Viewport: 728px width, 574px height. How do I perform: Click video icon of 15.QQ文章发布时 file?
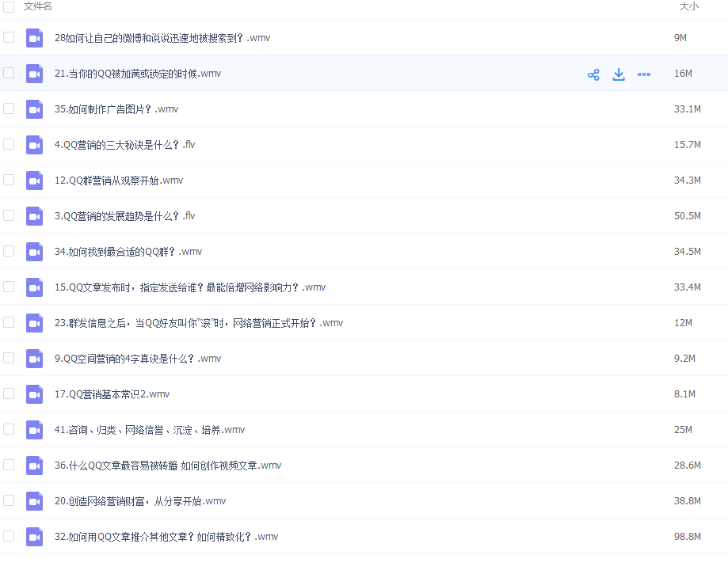34,287
